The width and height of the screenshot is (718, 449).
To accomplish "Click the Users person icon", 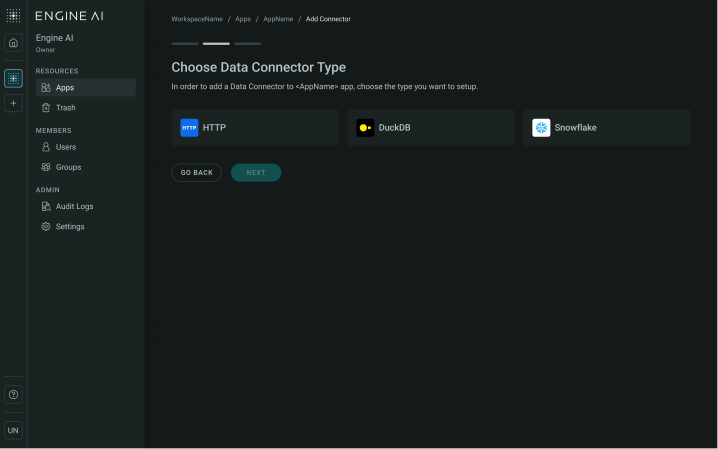I will tap(46, 147).
